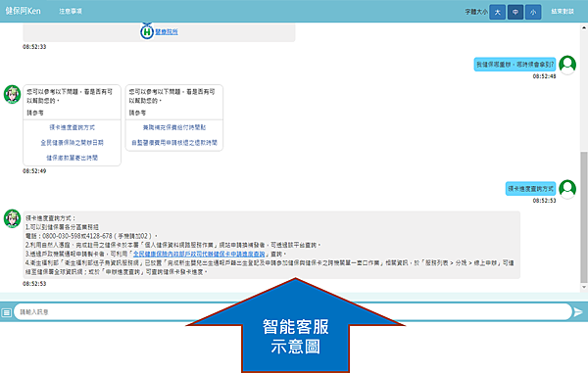Click the green H hospital icon
The height and width of the screenshot is (373, 588).
point(147,32)
